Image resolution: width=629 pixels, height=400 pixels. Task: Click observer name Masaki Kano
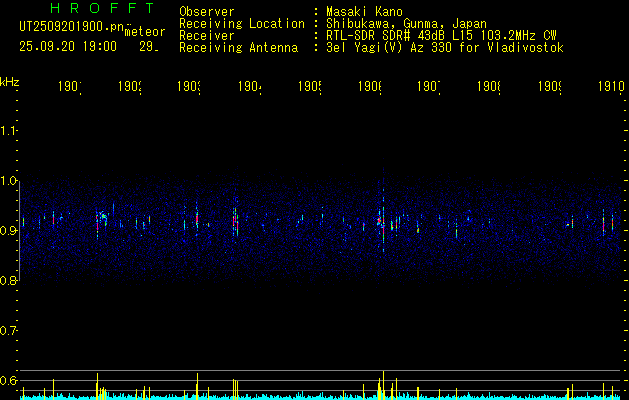[x=364, y=12]
